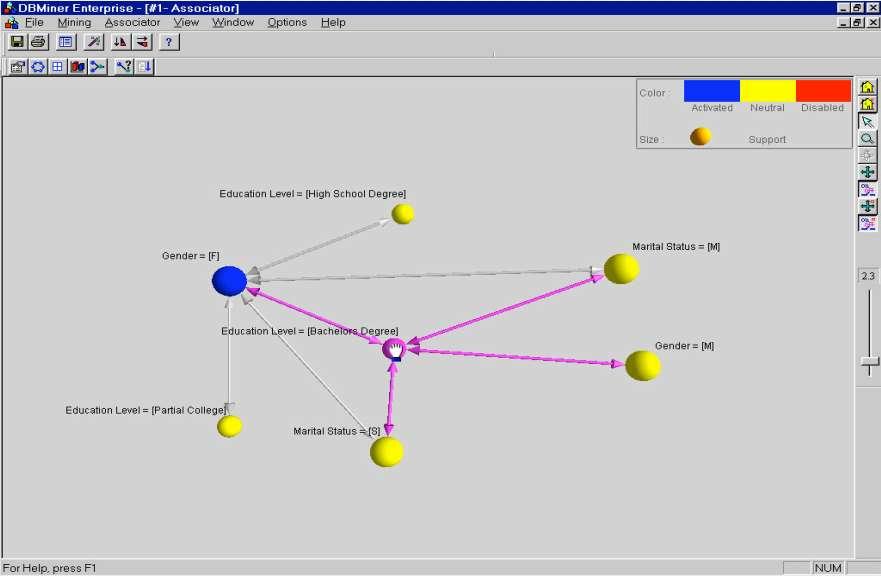The image size is (881, 576).
Task: Click the DBMiner app icon beside File
Action: 11,23
